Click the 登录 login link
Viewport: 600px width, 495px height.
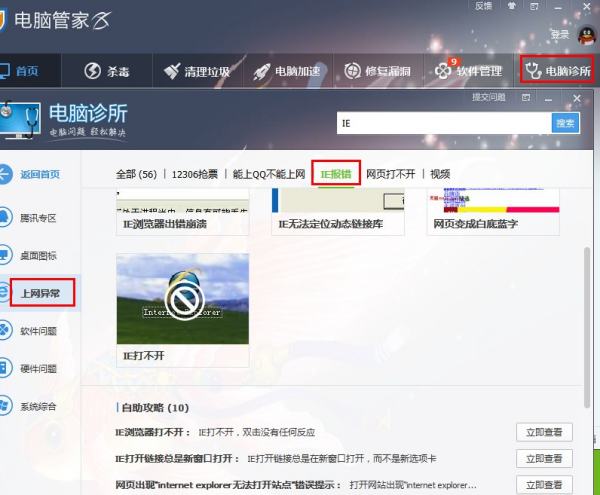(x=560, y=35)
